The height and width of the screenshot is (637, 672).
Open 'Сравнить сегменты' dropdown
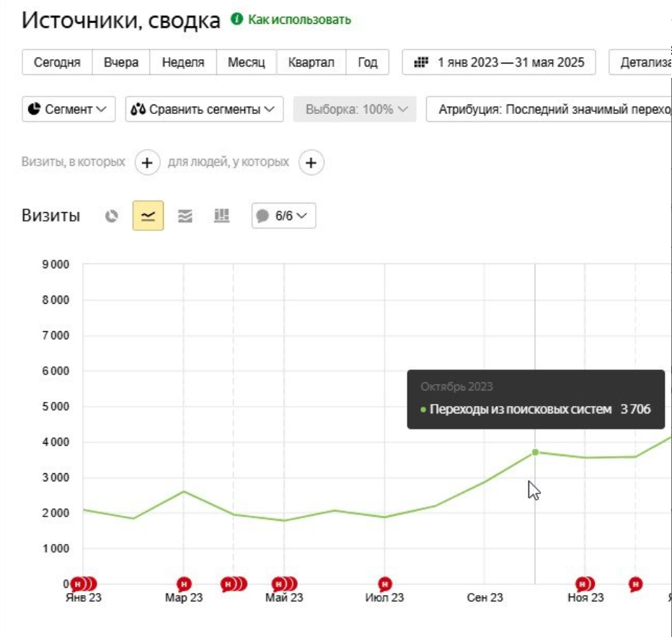coord(205,110)
